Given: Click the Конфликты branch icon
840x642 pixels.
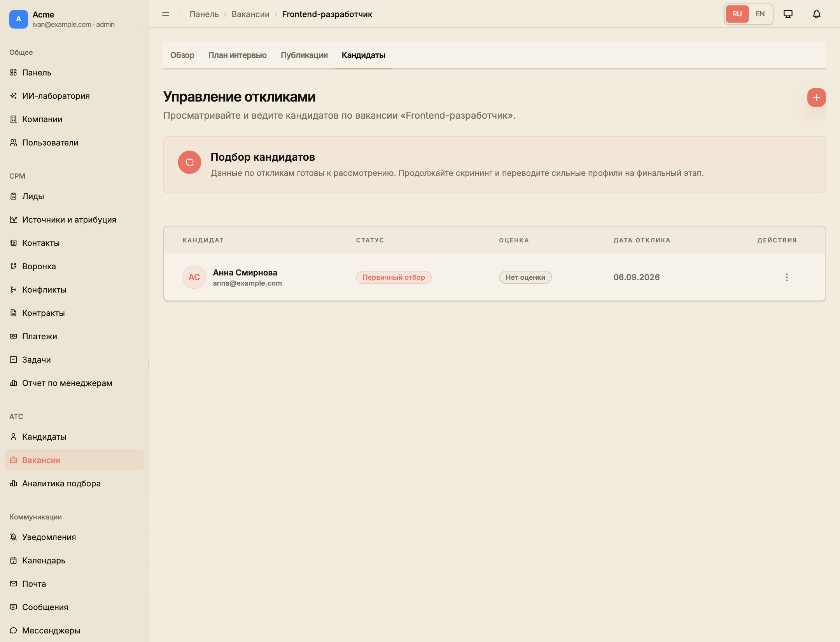Looking at the screenshot, I should [x=14, y=289].
